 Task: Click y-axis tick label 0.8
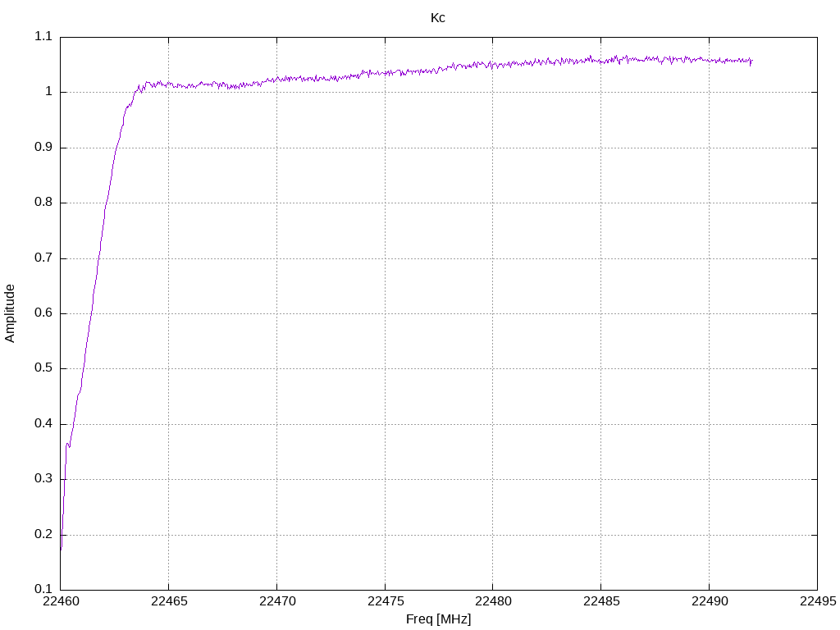[x=43, y=202]
